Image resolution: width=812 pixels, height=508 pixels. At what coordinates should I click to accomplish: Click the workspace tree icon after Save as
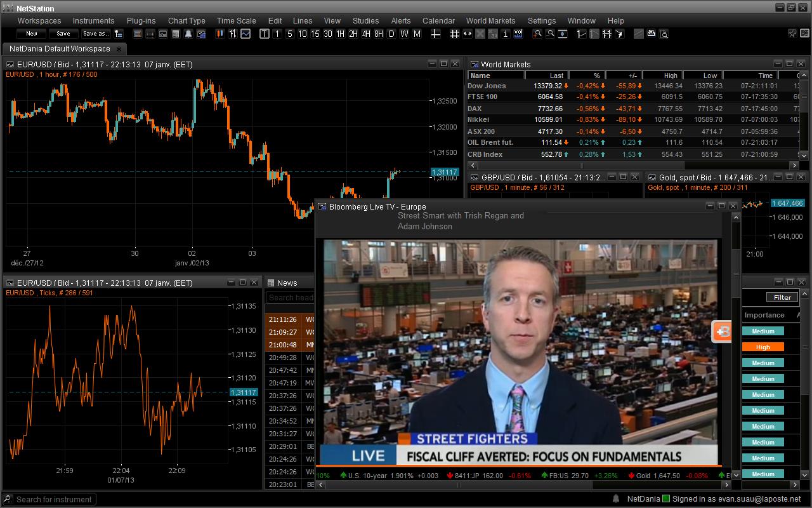pyautogui.click(x=119, y=34)
